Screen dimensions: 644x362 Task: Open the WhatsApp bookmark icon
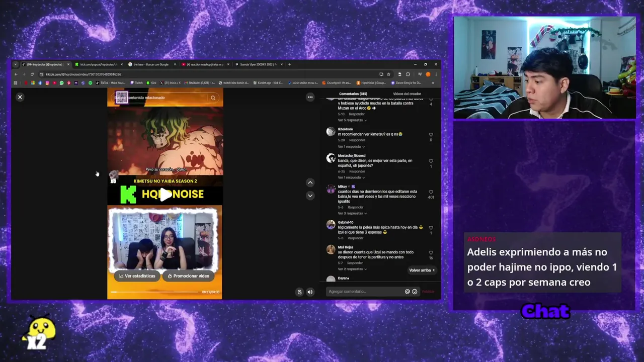pyautogui.click(x=61, y=83)
